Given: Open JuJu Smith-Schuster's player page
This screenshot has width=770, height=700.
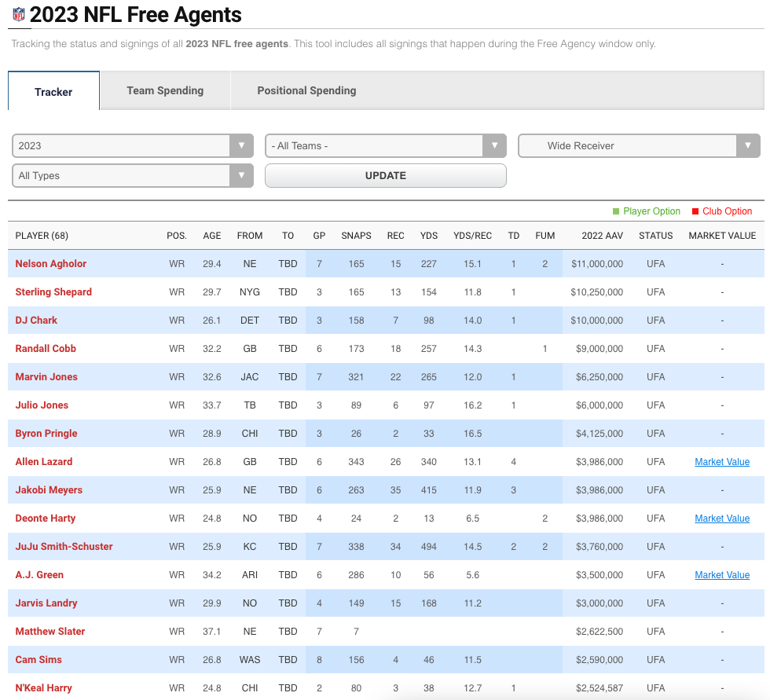Looking at the screenshot, I should click(64, 547).
